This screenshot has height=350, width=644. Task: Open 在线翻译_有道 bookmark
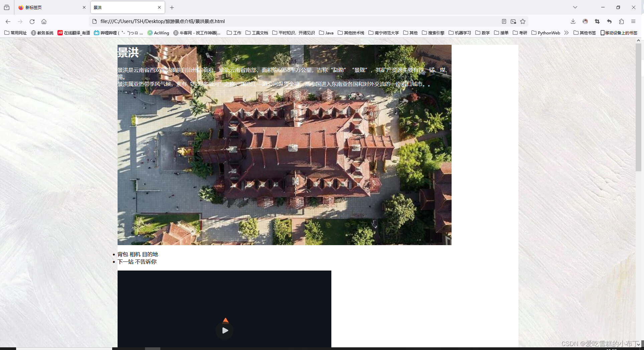74,33
